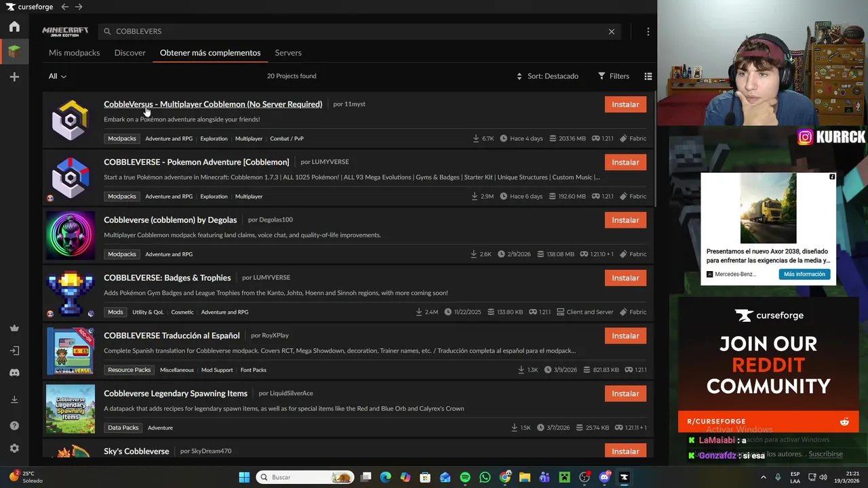
Task: Open the Discord icon in CurseForge sidebar
Action: pyautogui.click(x=14, y=373)
